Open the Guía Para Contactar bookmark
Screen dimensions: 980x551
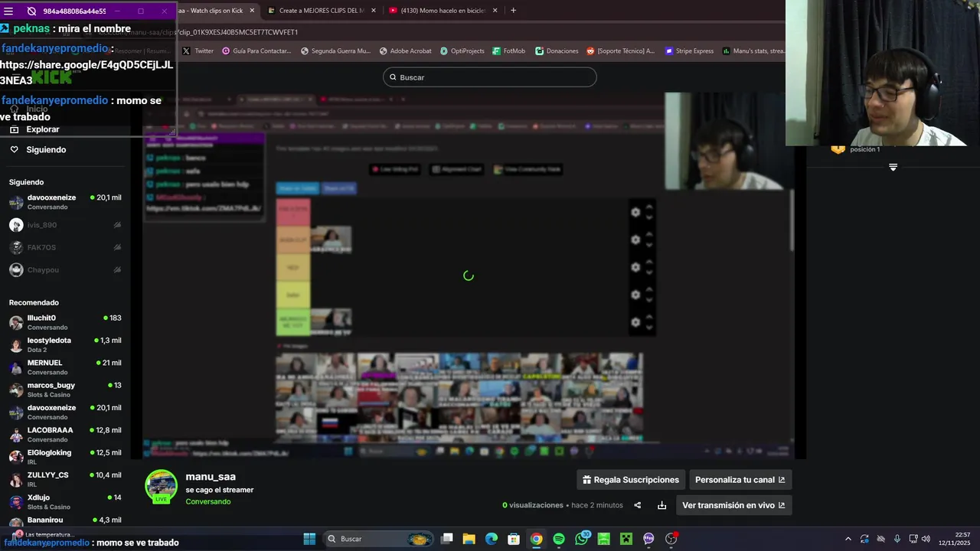tap(256, 51)
